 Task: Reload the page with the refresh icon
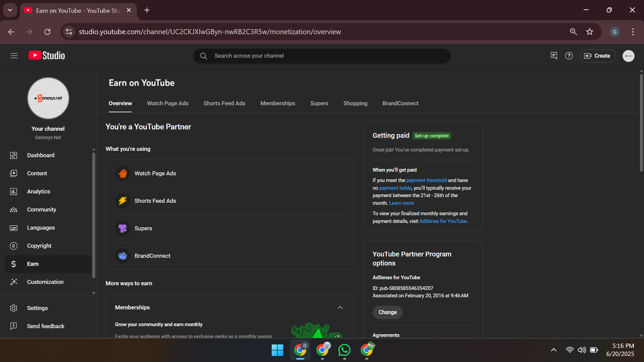click(47, 32)
